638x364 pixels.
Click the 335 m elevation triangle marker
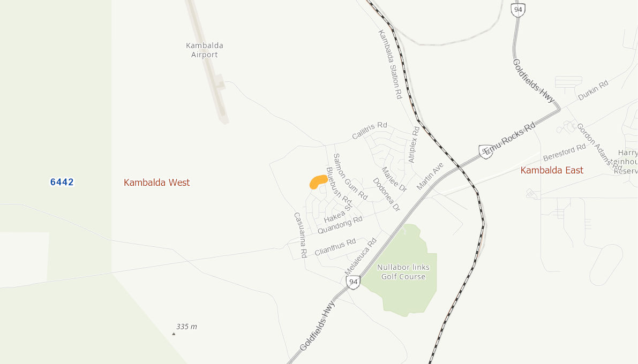pos(174,334)
